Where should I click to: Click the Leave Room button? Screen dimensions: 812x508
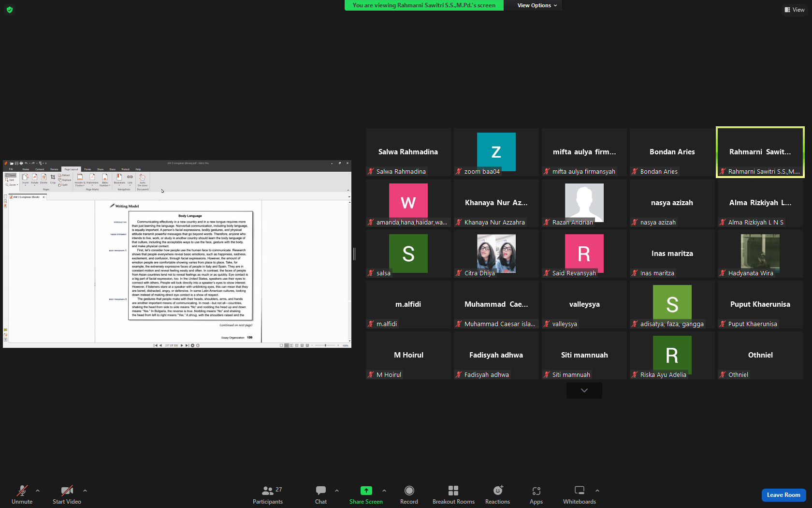(x=783, y=495)
